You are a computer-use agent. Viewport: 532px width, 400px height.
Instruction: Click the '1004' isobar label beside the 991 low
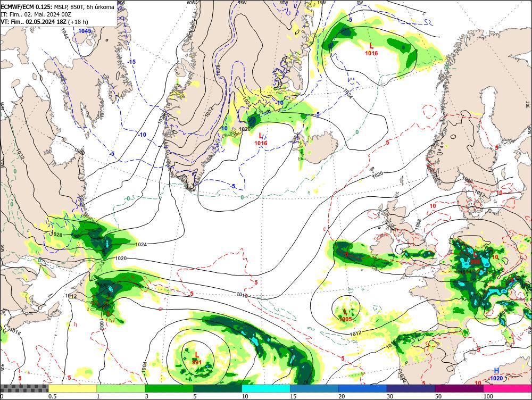tap(144, 366)
